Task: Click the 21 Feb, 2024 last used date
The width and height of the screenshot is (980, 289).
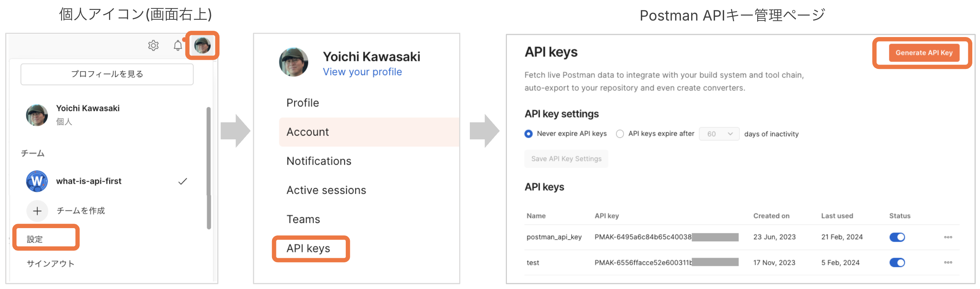Action: click(x=842, y=237)
